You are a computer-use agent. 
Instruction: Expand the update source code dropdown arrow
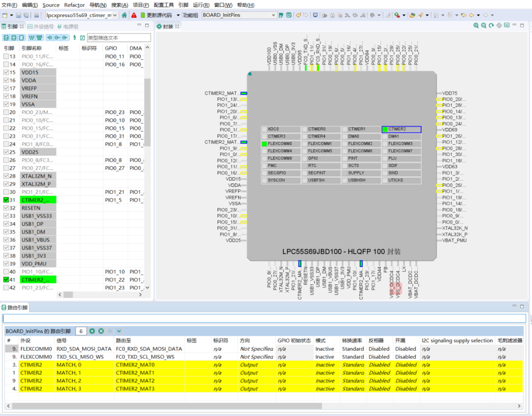178,15
